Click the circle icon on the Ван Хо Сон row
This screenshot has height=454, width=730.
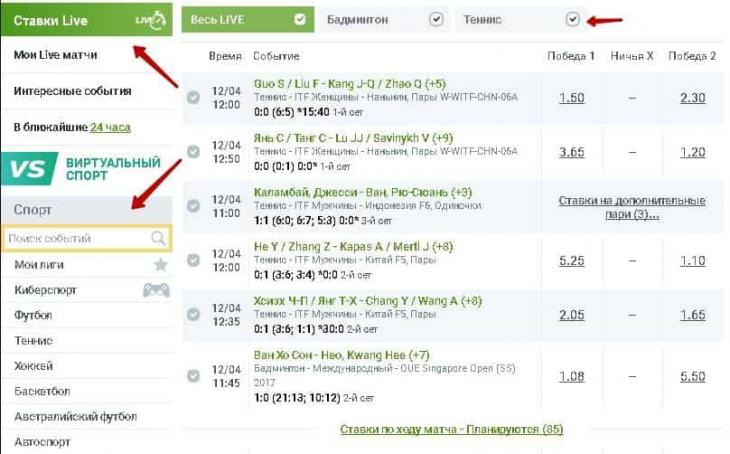[193, 376]
